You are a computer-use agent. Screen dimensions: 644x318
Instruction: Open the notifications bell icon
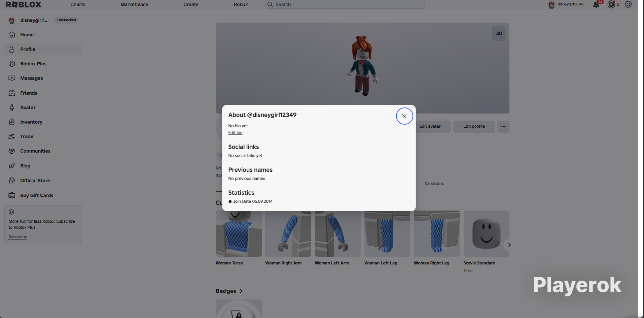pos(596,5)
